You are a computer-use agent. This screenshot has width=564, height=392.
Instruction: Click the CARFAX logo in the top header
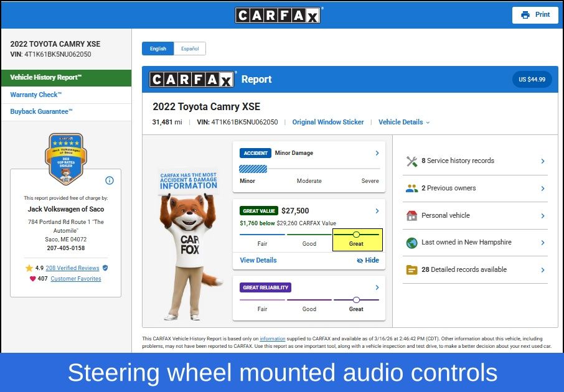click(278, 15)
